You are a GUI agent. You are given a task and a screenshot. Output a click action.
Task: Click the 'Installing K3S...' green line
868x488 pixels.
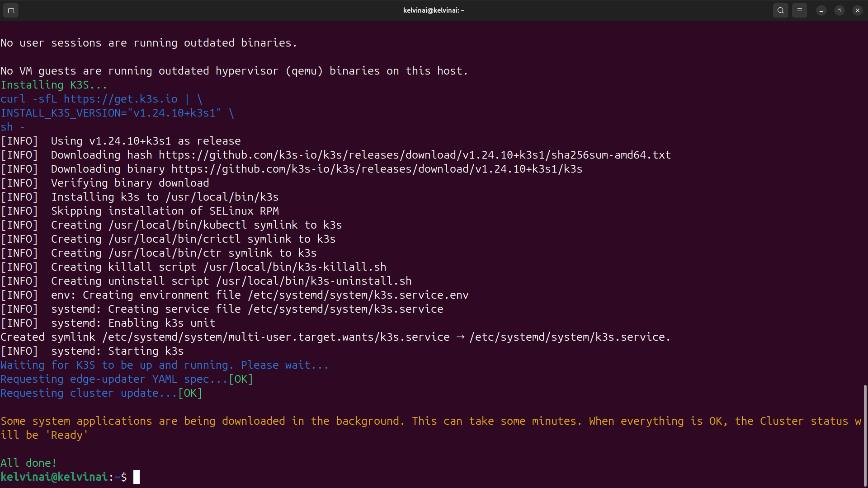click(54, 85)
